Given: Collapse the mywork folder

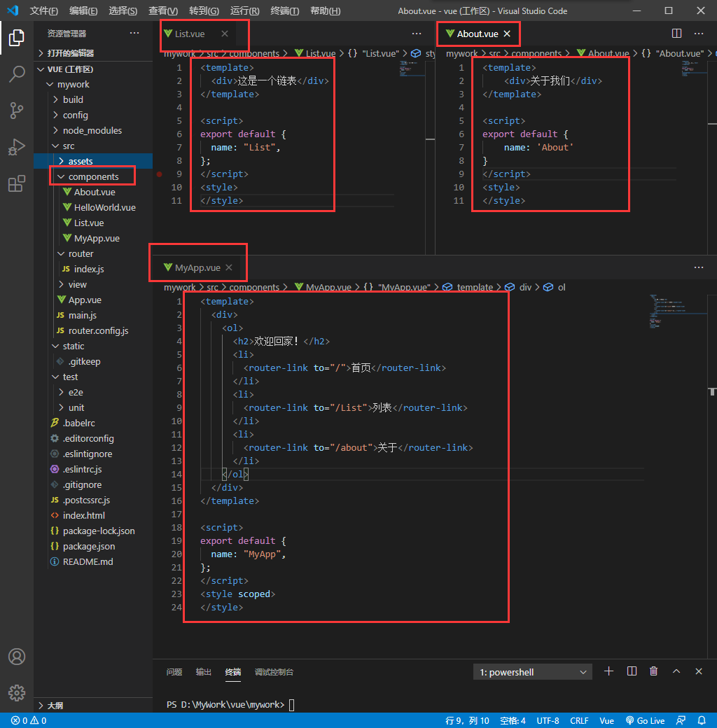Looking at the screenshot, I should point(93,85).
